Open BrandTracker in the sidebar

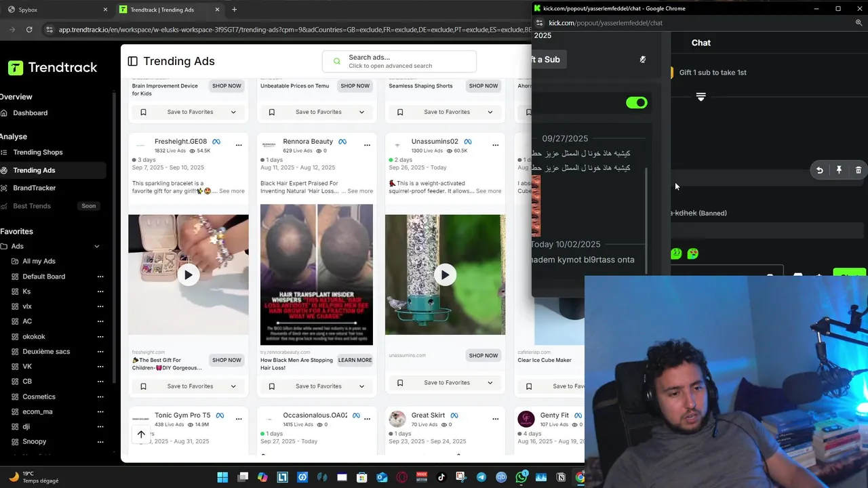(x=34, y=188)
